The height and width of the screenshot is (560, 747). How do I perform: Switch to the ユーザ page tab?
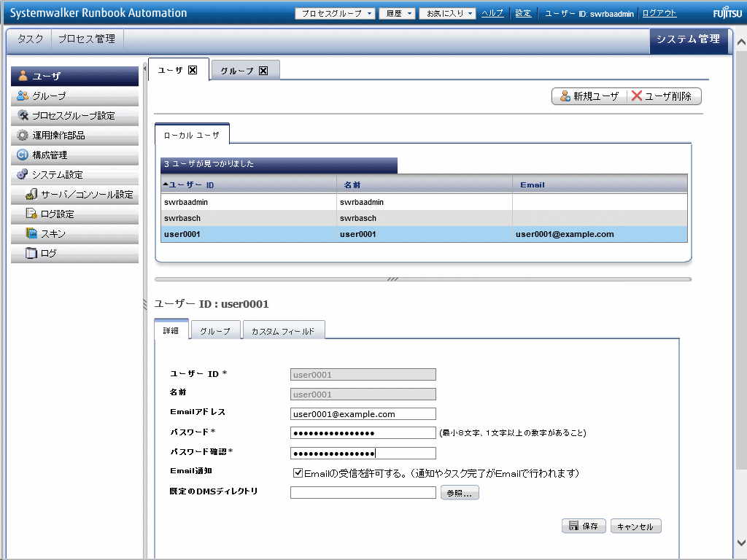(x=179, y=69)
